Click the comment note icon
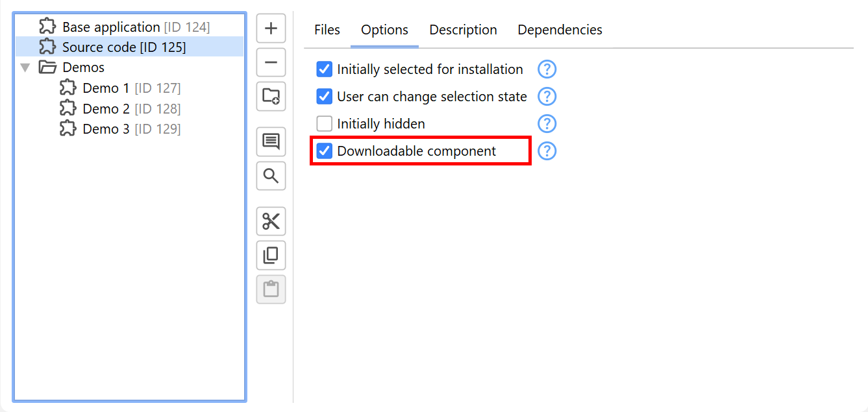 (x=271, y=141)
